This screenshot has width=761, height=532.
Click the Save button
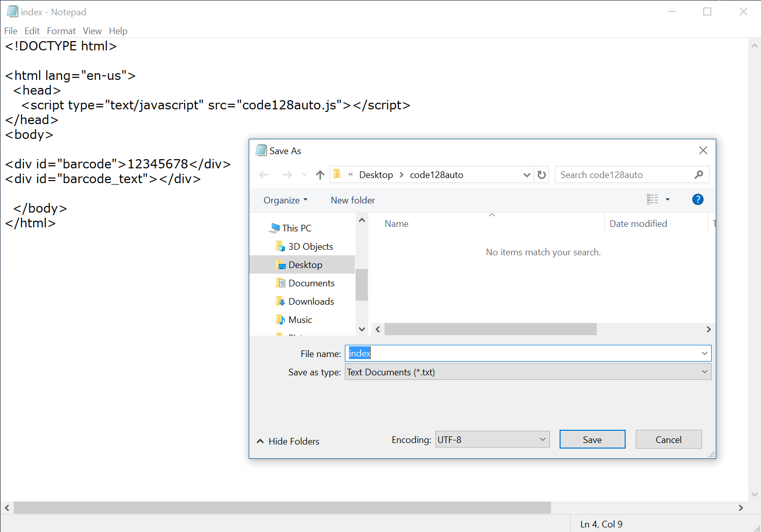coord(592,439)
